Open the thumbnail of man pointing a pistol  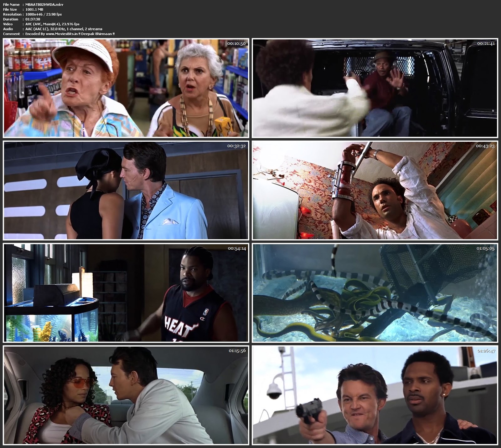tap(375, 395)
